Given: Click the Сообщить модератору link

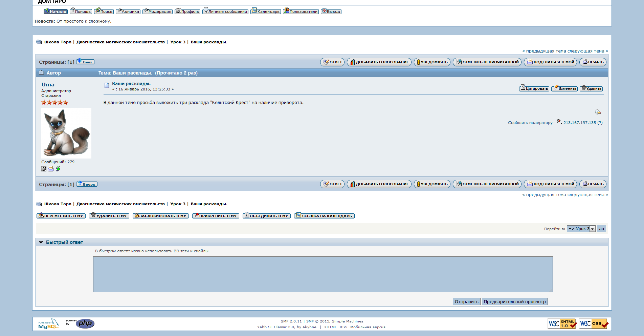Looking at the screenshot, I should [530, 123].
